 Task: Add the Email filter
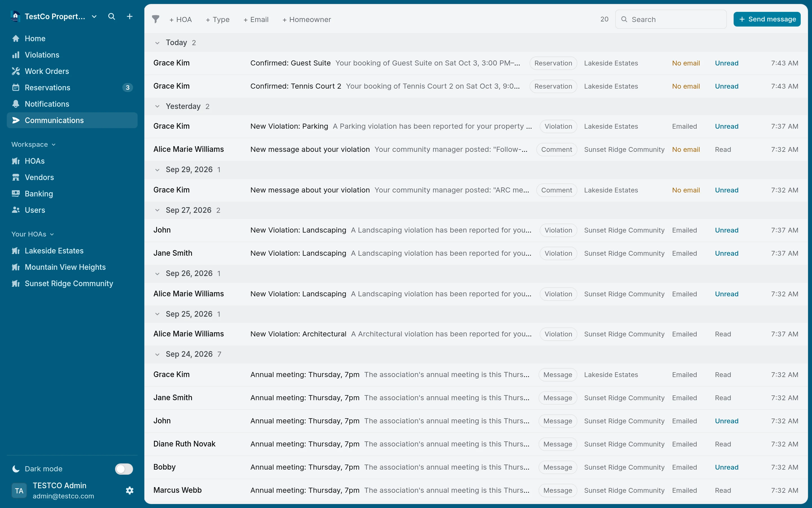256,19
